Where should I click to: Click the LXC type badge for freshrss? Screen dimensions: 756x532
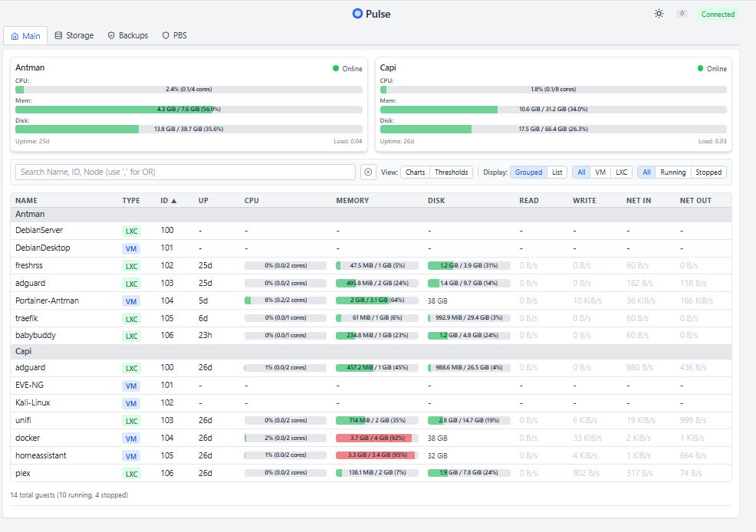130,265
